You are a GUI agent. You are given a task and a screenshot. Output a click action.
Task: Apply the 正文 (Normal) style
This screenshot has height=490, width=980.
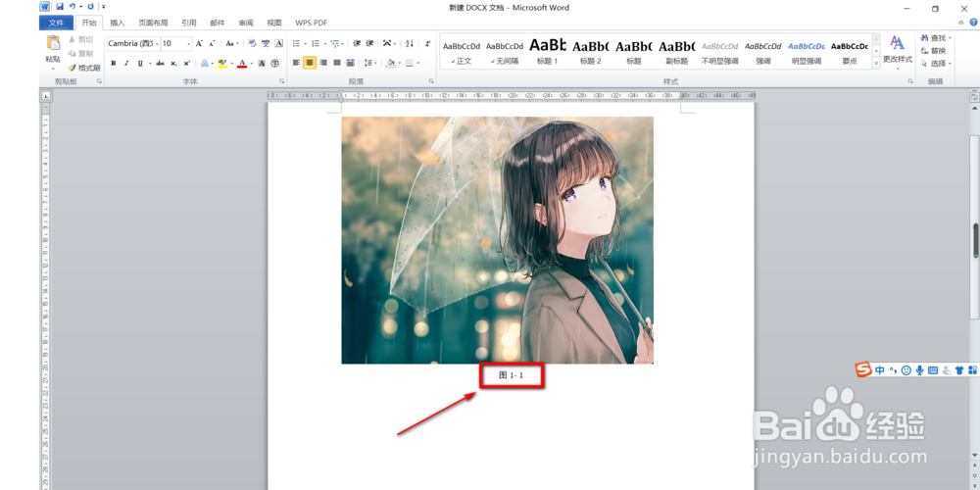tap(462, 52)
